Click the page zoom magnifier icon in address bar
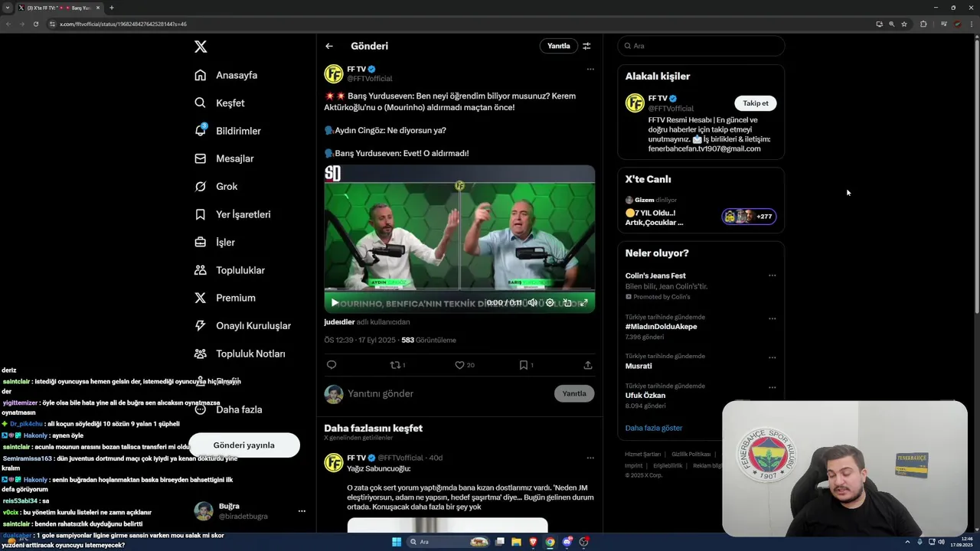This screenshot has height=551, width=980. 892,24
